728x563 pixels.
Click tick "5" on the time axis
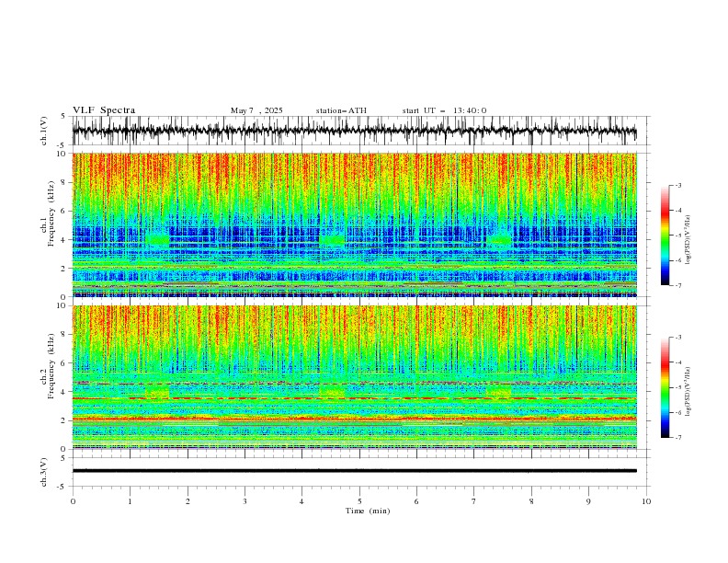point(359,501)
